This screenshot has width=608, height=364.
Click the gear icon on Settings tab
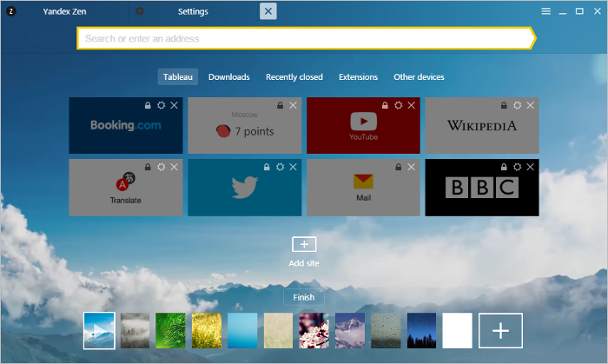pos(140,11)
